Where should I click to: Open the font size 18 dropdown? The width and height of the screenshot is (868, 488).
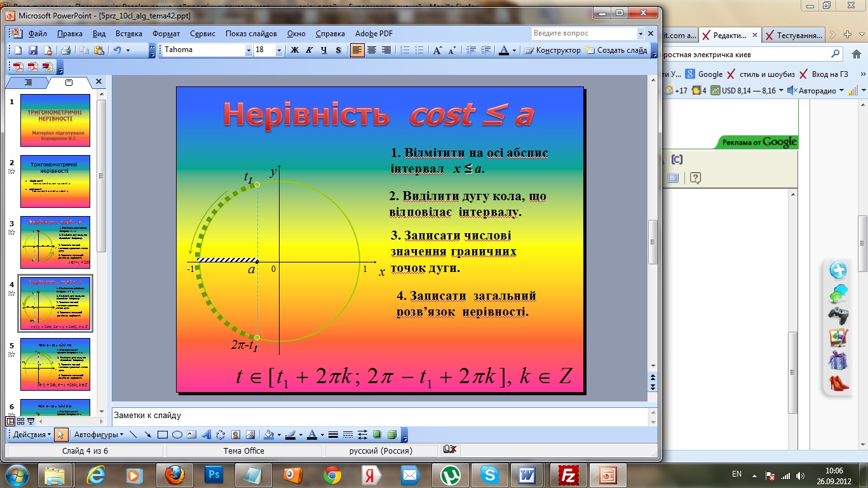tap(280, 50)
